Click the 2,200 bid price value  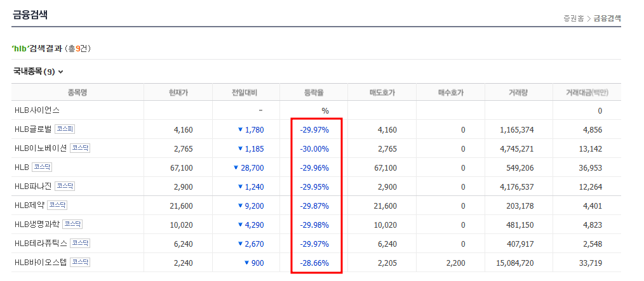click(x=457, y=263)
